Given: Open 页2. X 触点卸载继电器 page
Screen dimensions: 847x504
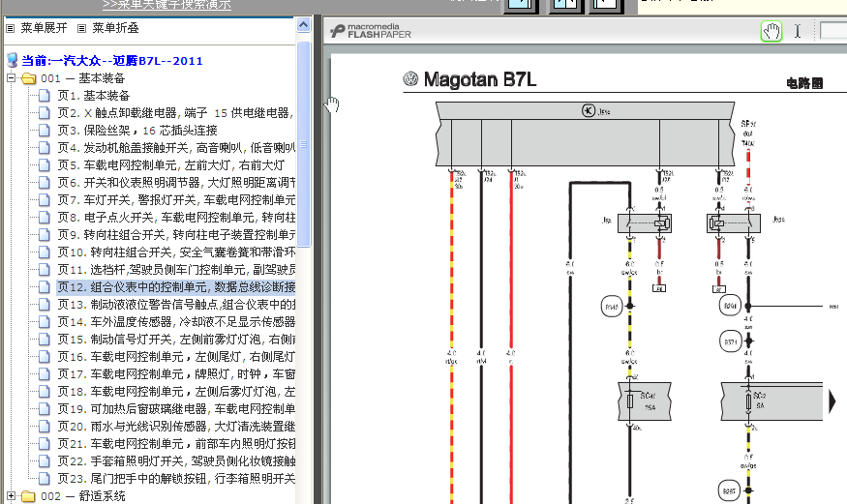Looking at the screenshot, I should pos(176,113).
